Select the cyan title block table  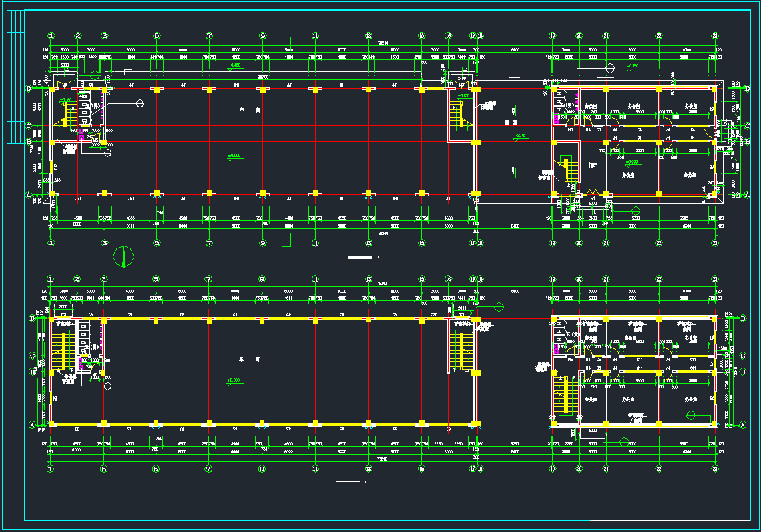click(15, 77)
